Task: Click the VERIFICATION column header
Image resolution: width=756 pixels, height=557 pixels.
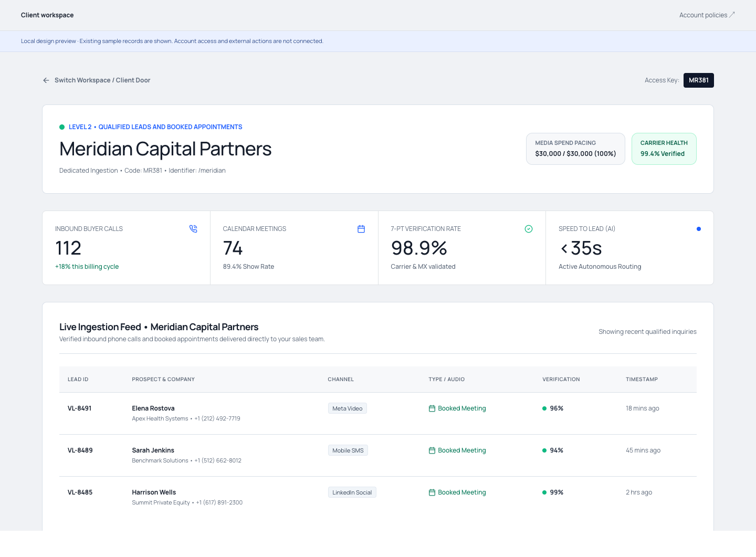Action: pos(561,380)
